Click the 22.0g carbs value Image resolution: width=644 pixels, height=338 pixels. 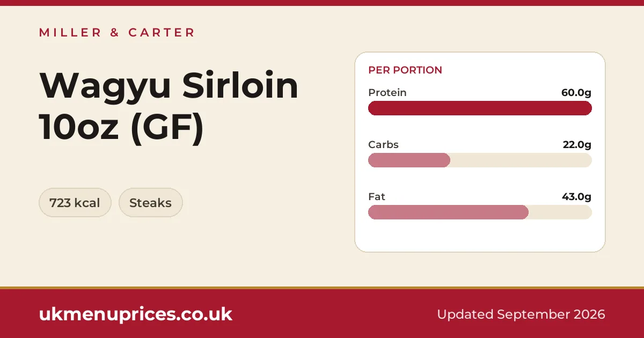coord(577,144)
